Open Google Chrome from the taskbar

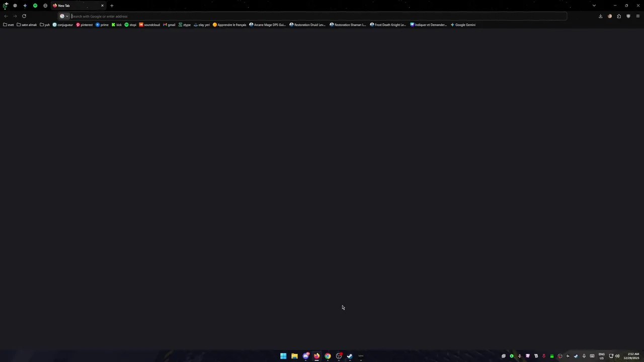pyautogui.click(x=328, y=356)
